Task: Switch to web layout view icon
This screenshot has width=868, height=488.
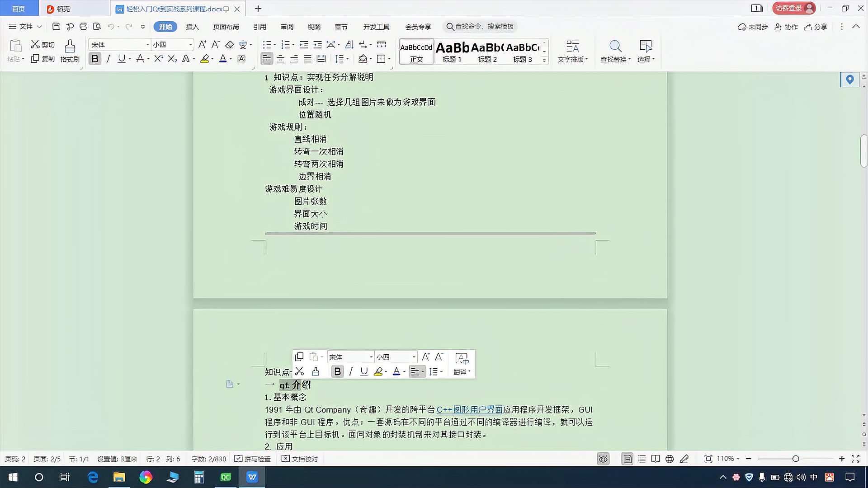Action: point(670,459)
